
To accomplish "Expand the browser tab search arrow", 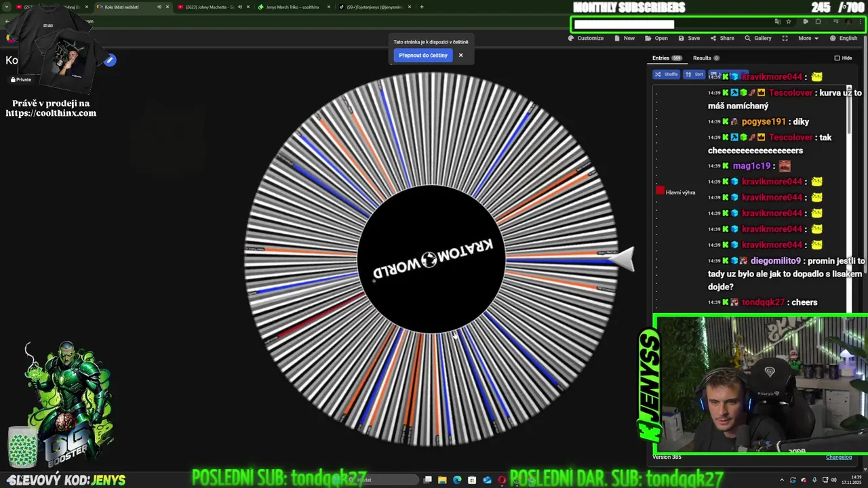I will pyautogui.click(x=6, y=7).
